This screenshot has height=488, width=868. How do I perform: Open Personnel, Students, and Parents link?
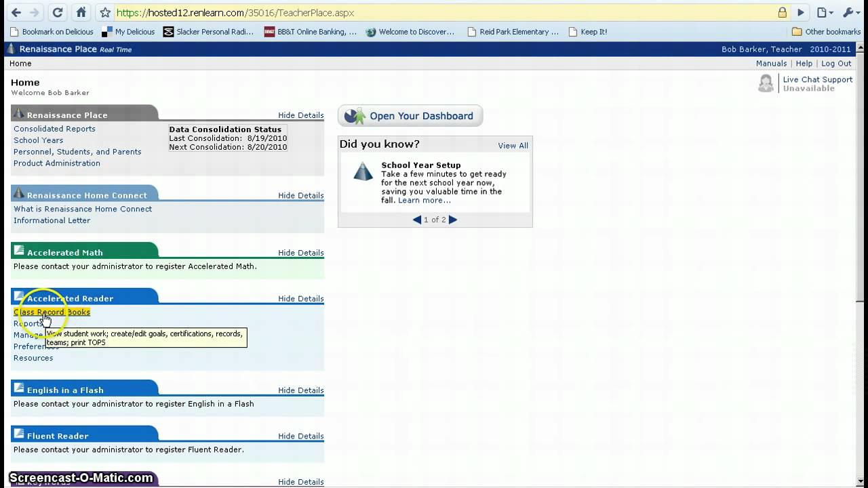pos(77,152)
